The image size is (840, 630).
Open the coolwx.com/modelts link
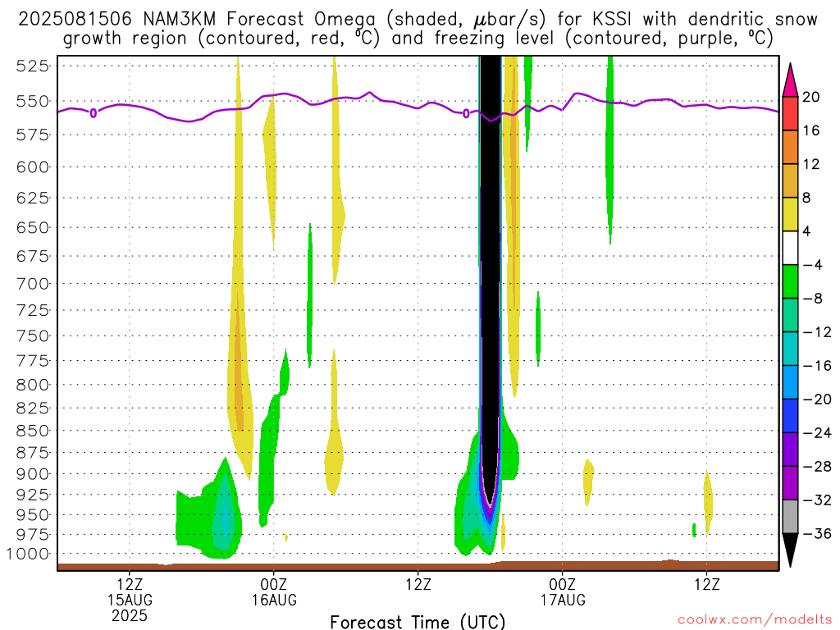(x=755, y=620)
